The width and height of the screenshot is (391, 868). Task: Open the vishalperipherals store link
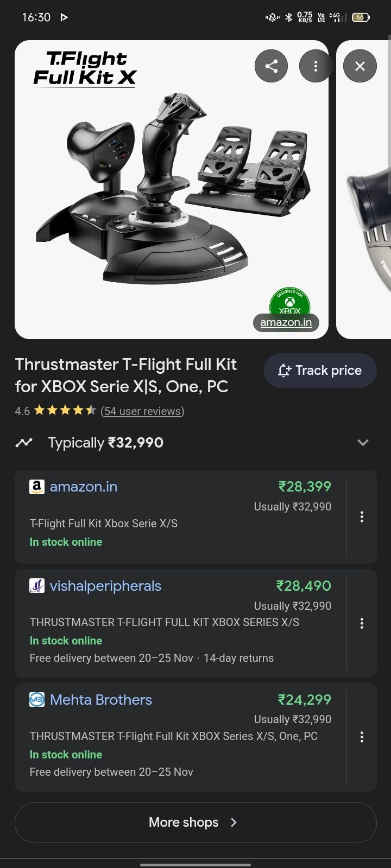105,586
